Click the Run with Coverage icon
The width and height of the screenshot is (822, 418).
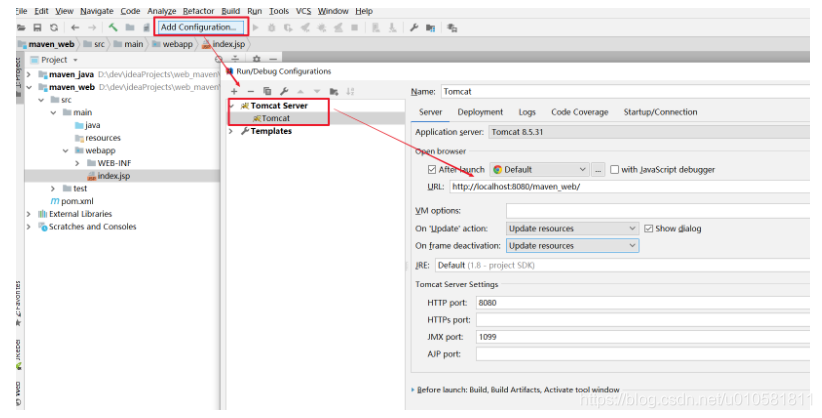tap(288, 27)
